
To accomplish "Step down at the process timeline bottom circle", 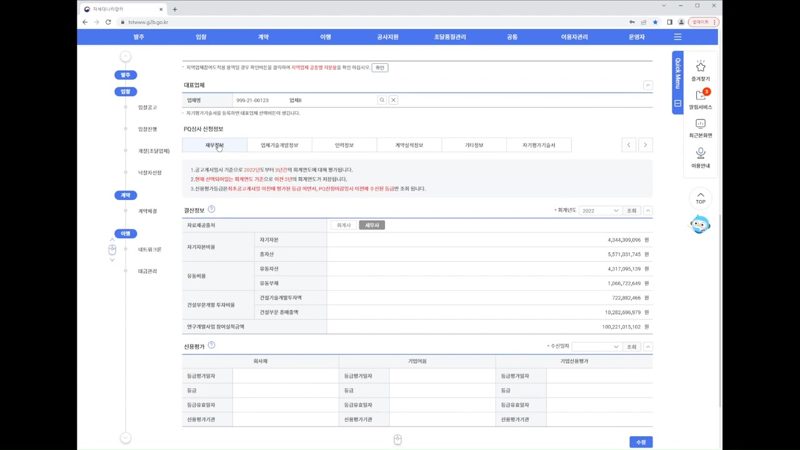I will click(126, 438).
